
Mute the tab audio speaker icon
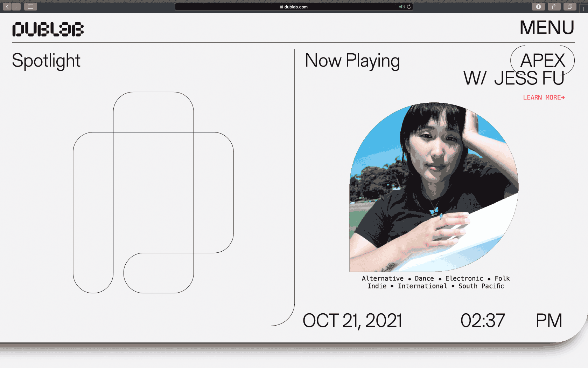click(401, 7)
